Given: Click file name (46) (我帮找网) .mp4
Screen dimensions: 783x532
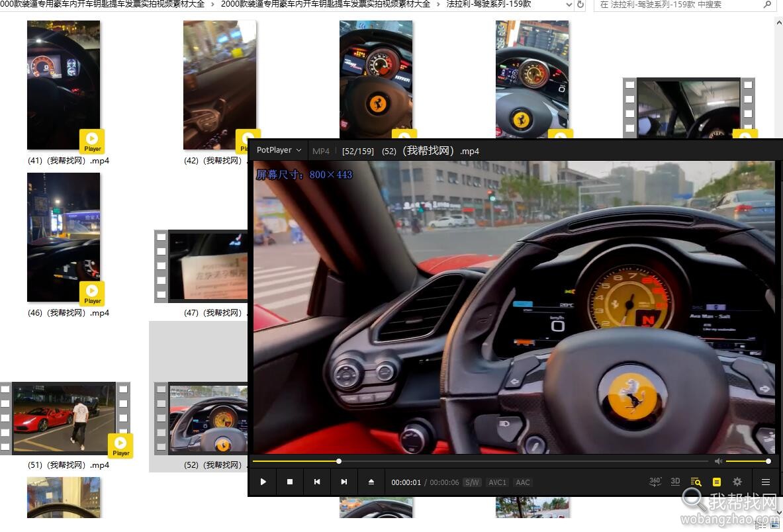Looking at the screenshot, I should click(x=68, y=313).
